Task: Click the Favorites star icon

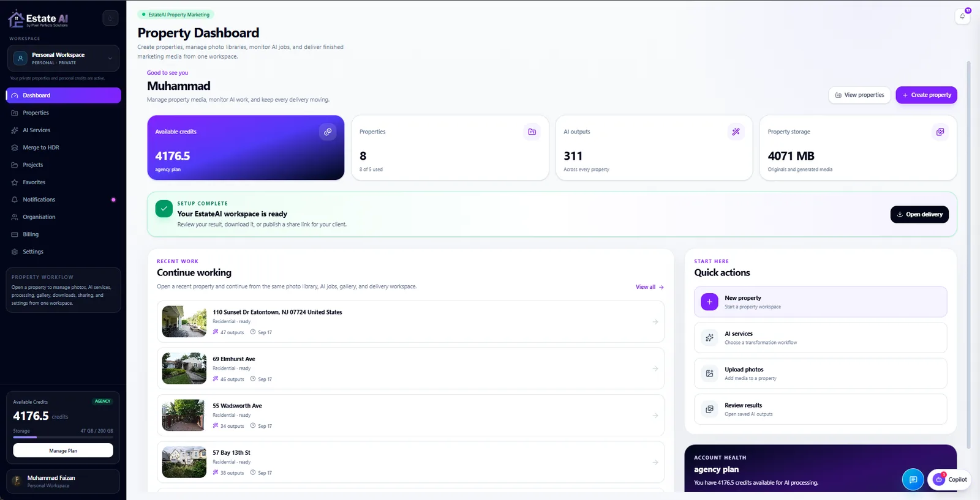Action: (15, 182)
